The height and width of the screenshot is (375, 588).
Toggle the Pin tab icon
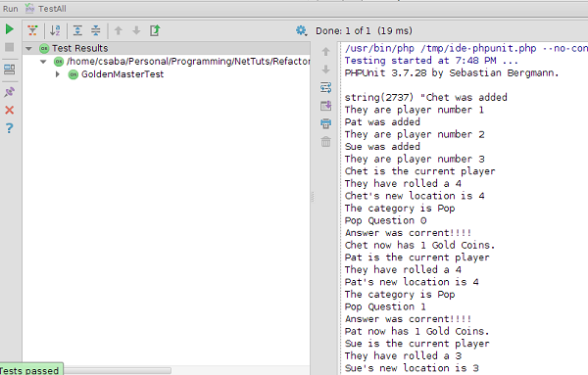pos(10,92)
